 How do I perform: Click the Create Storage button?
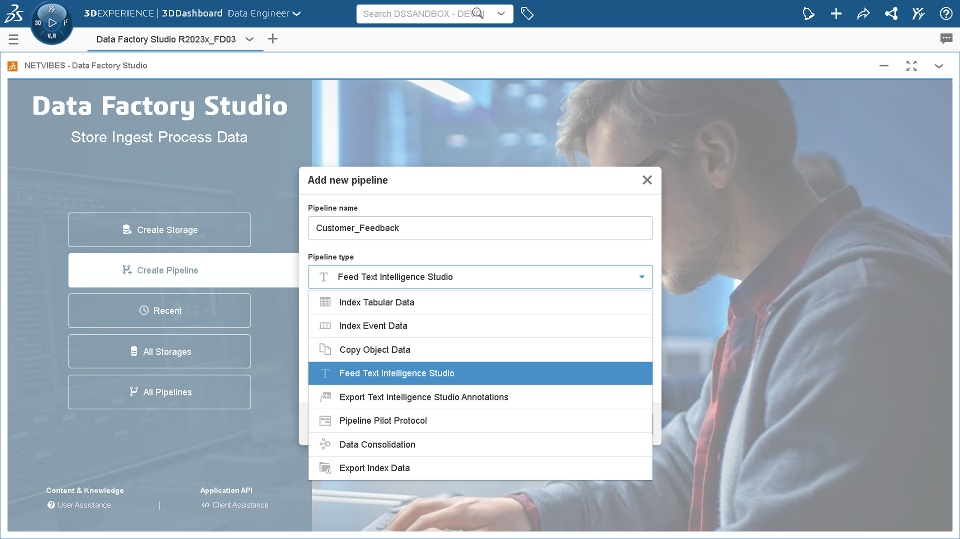(x=159, y=230)
